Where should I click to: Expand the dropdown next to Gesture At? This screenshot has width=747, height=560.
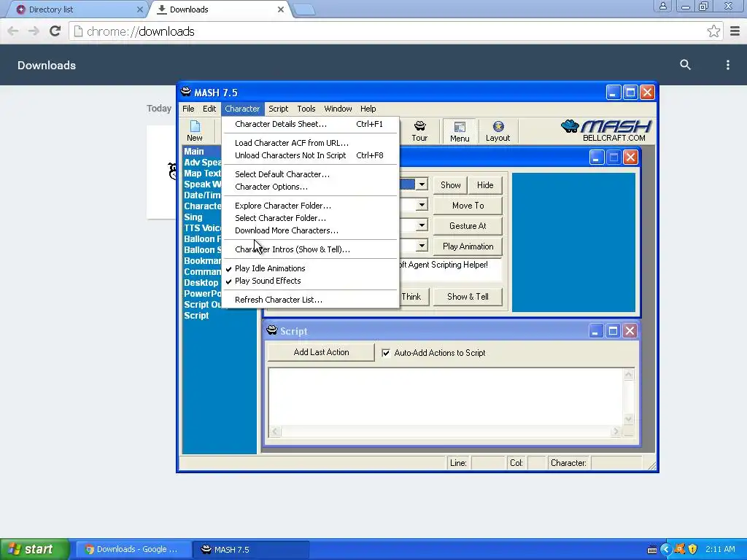pos(422,225)
